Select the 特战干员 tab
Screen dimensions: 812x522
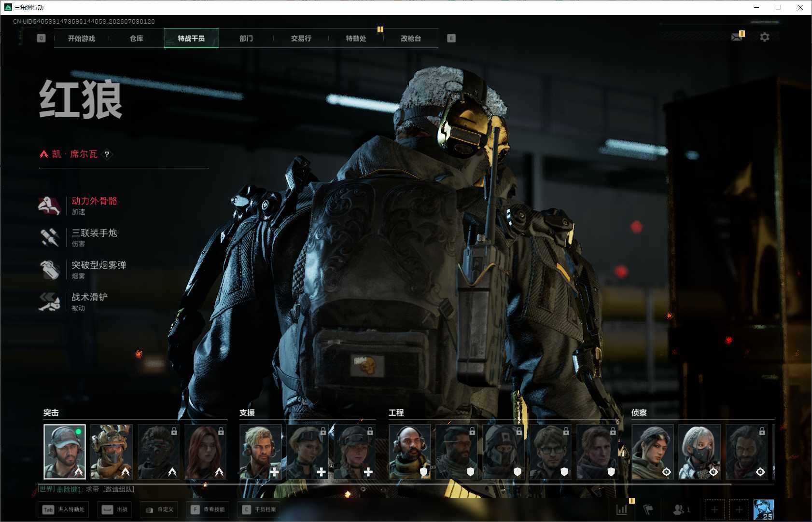(x=191, y=38)
